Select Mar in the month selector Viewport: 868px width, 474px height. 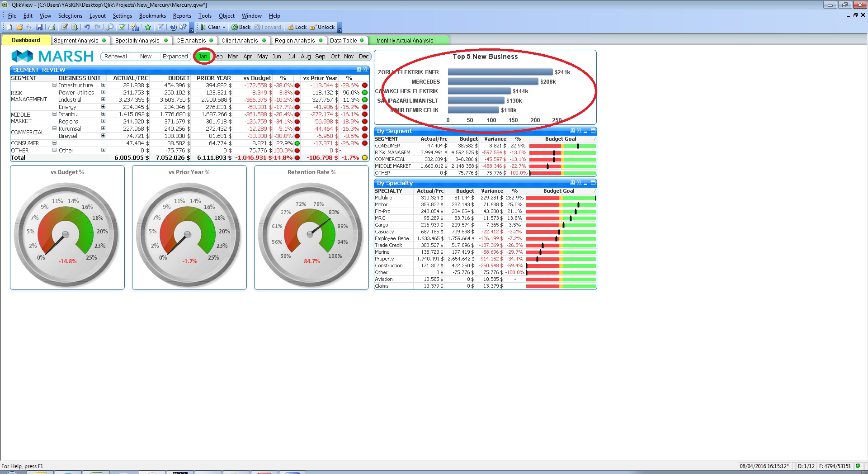click(x=233, y=57)
